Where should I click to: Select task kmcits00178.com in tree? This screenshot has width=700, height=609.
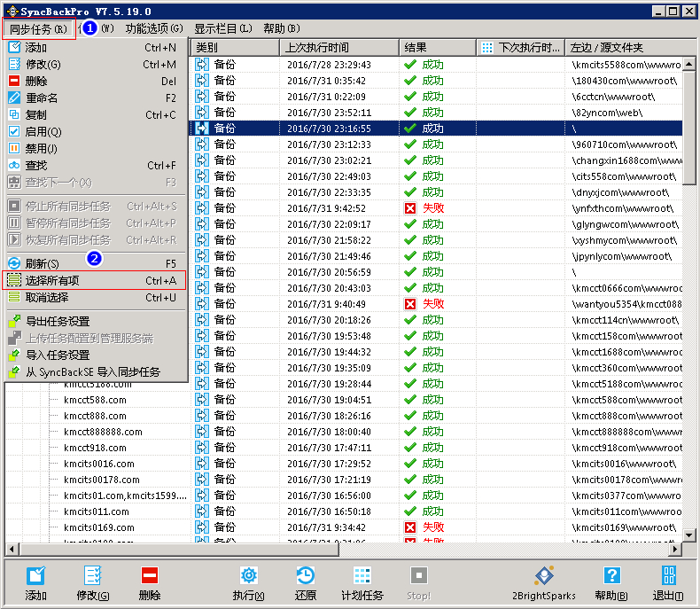pos(102,480)
